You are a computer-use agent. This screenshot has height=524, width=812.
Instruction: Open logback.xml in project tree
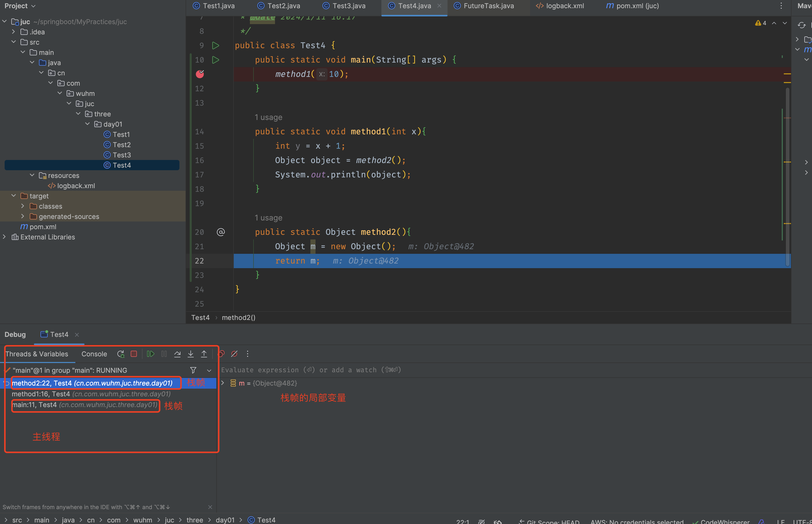71,186
